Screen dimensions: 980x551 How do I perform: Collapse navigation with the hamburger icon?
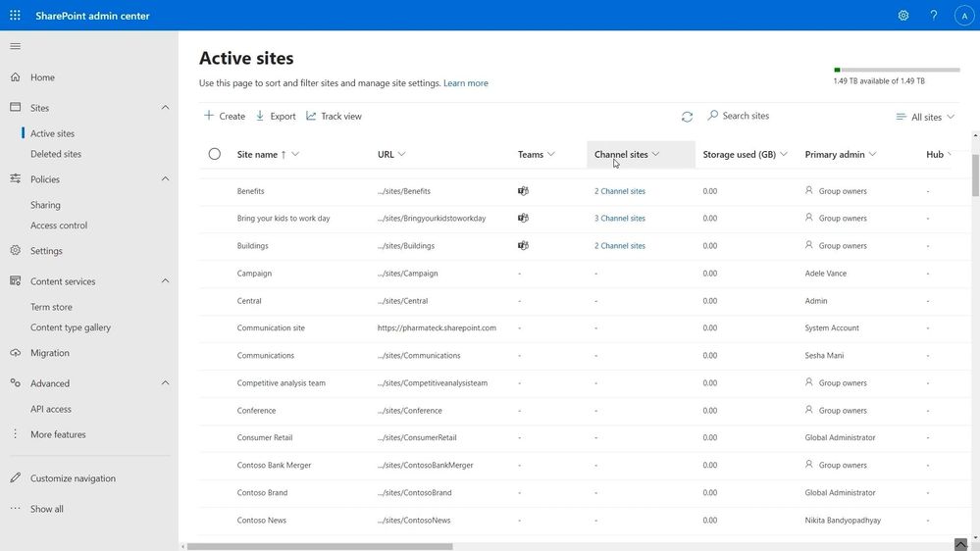click(x=16, y=46)
